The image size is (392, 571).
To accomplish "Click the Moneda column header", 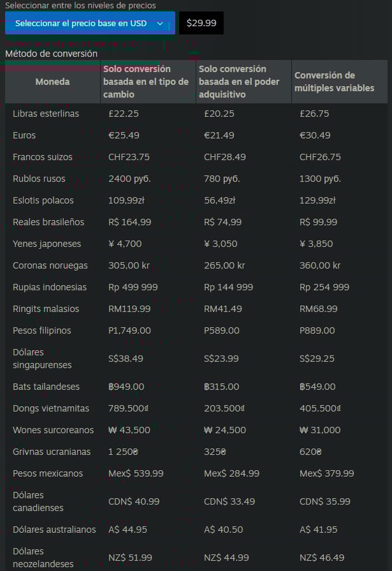I will tap(53, 82).
